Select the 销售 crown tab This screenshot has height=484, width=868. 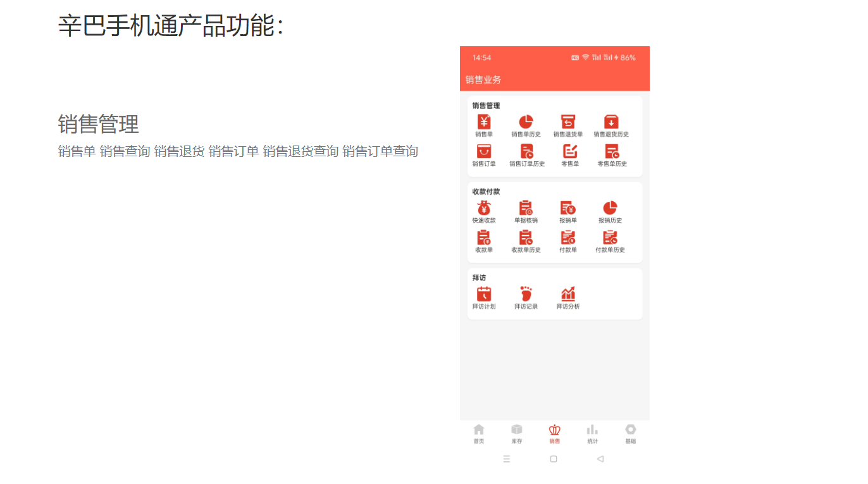pyautogui.click(x=555, y=433)
